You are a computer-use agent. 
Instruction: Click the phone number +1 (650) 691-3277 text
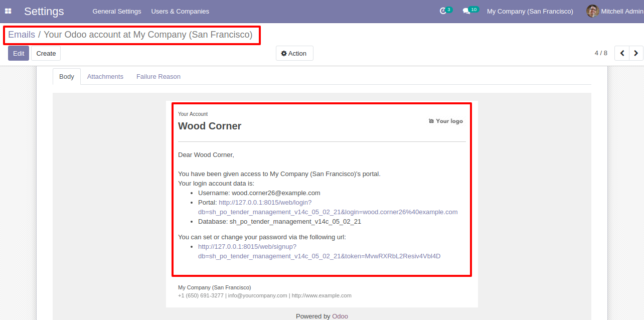201,295
